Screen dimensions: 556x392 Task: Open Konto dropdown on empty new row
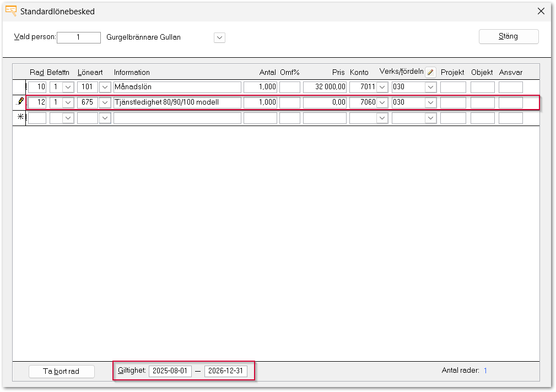tap(382, 118)
